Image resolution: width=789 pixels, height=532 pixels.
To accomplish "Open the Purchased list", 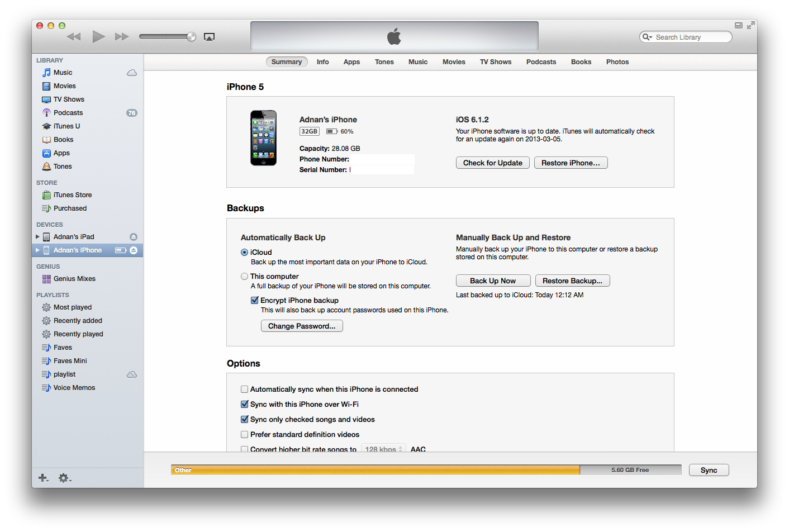I will (70, 208).
